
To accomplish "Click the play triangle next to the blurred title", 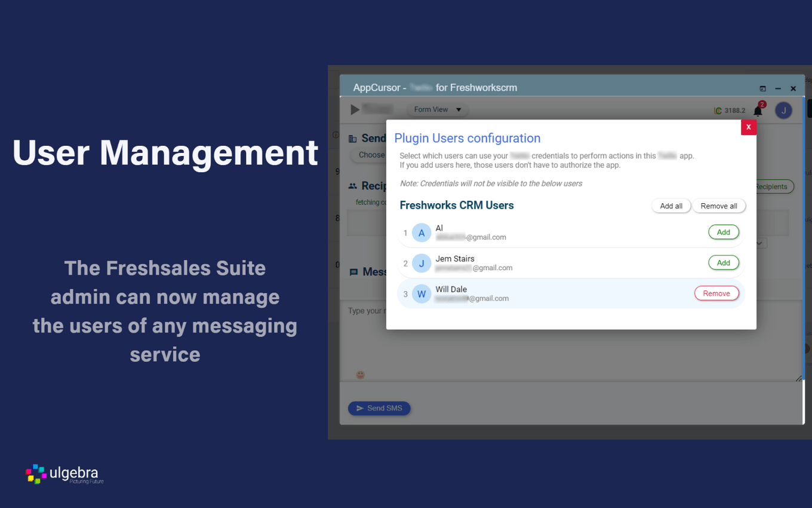I will pyautogui.click(x=353, y=109).
